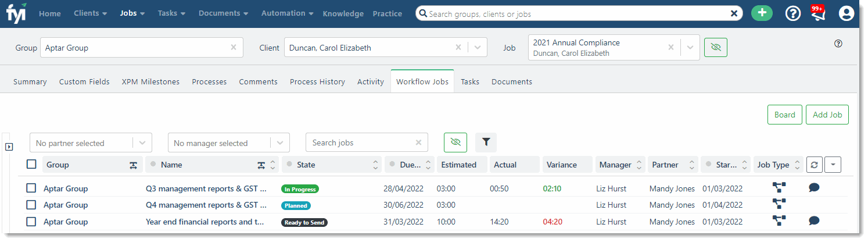The width and height of the screenshot is (868, 242).
Task: Click the Board button
Action: [785, 115]
